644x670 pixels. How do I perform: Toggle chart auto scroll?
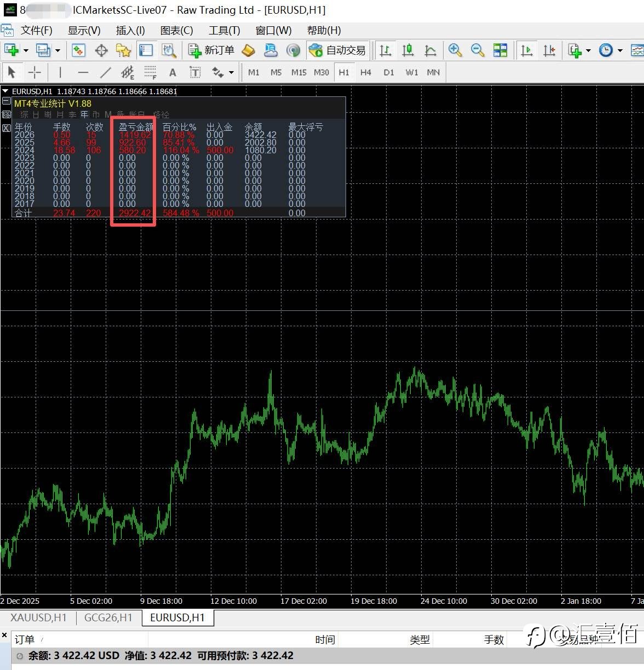(x=527, y=50)
